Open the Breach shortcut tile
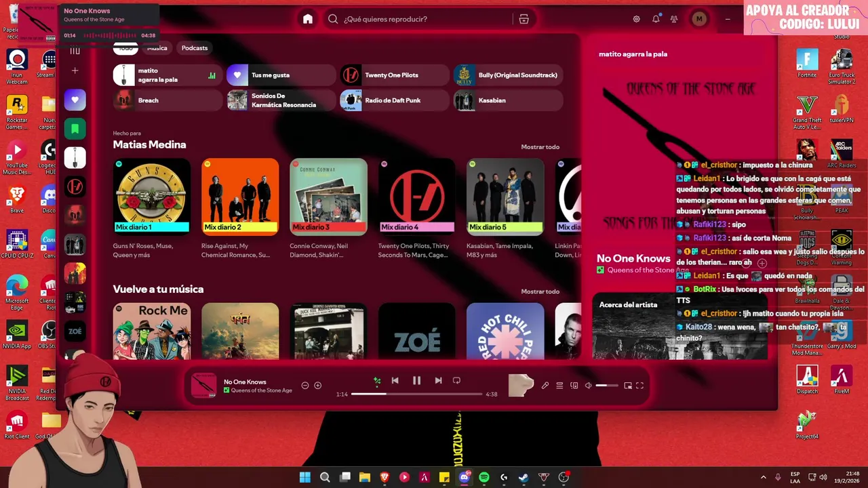 167,100
